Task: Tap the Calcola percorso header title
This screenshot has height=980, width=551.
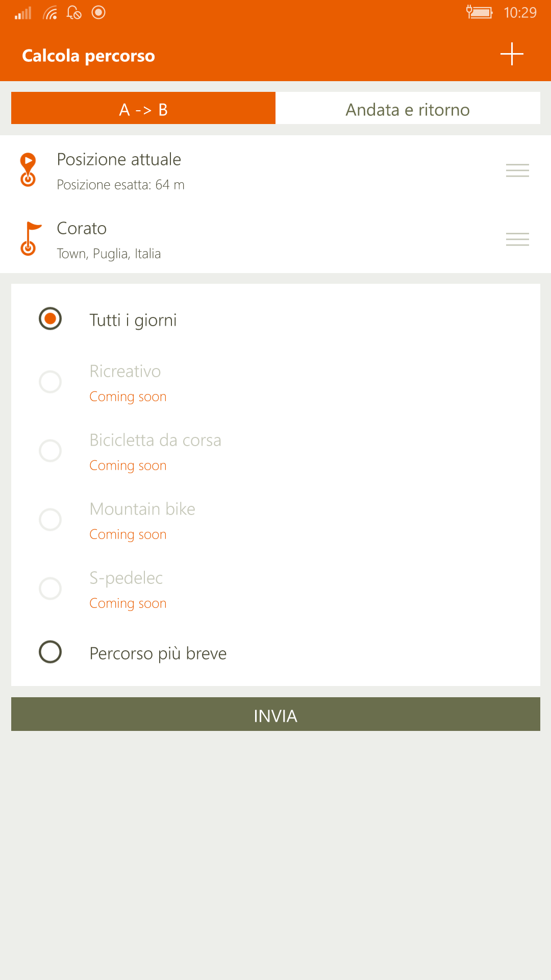Action: click(88, 56)
